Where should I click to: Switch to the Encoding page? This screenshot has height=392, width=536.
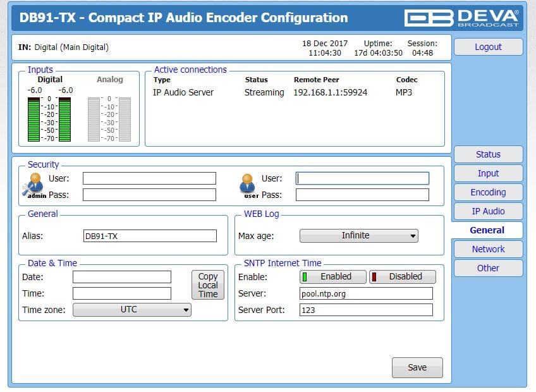click(488, 192)
